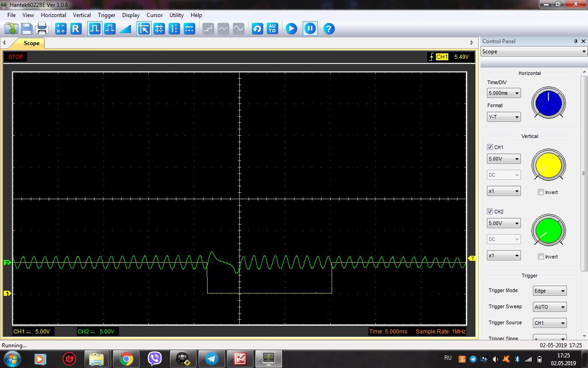Screen dimensions: 588x368
Task: Enable Invert checkbox for CH1
Action: tap(541, 192)
